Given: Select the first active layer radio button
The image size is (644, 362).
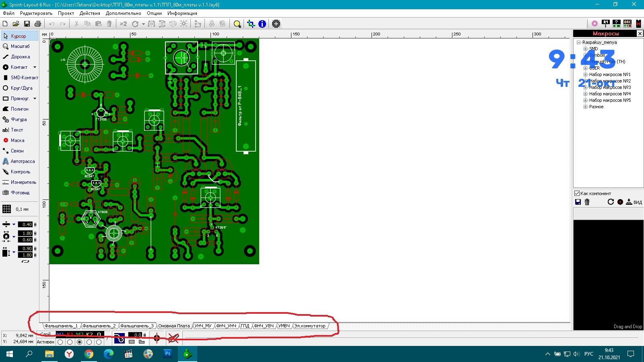Looking at the screenshot, I should click(60, 342).
